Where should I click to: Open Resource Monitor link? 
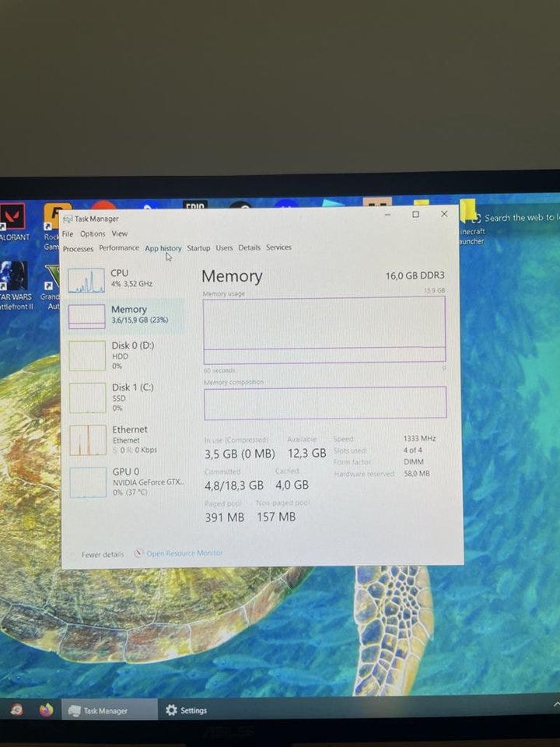184,553
